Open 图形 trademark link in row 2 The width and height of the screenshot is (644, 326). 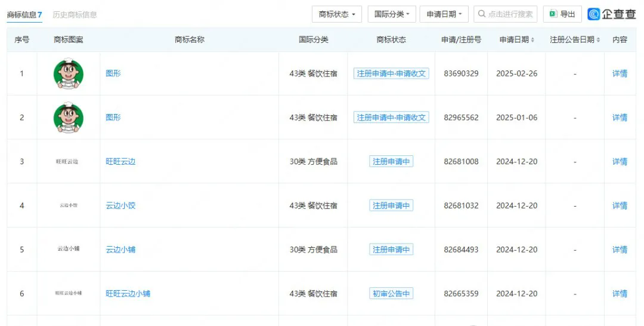pyautogui.click(x=113, y=117)
